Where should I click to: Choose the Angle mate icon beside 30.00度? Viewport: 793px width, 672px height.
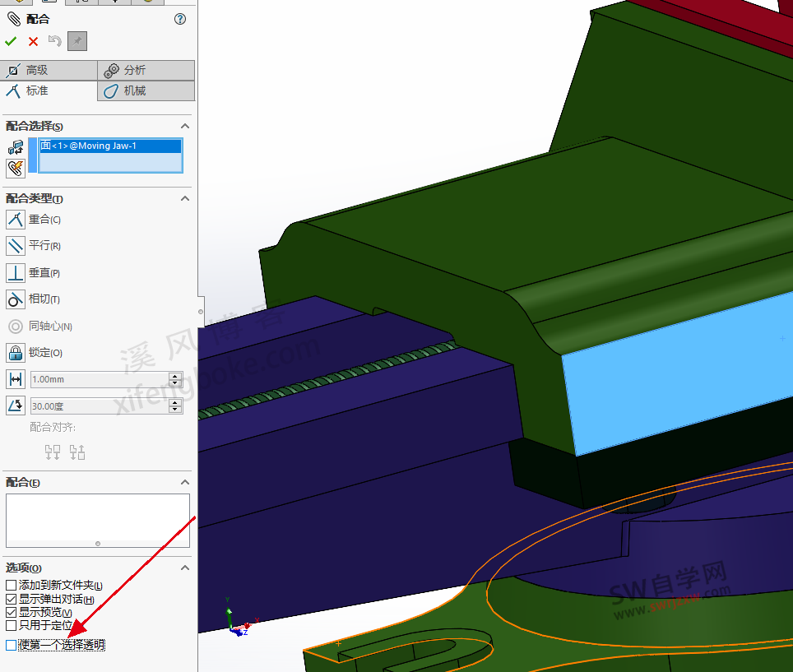pyautogui.click(x=14, y=405)
